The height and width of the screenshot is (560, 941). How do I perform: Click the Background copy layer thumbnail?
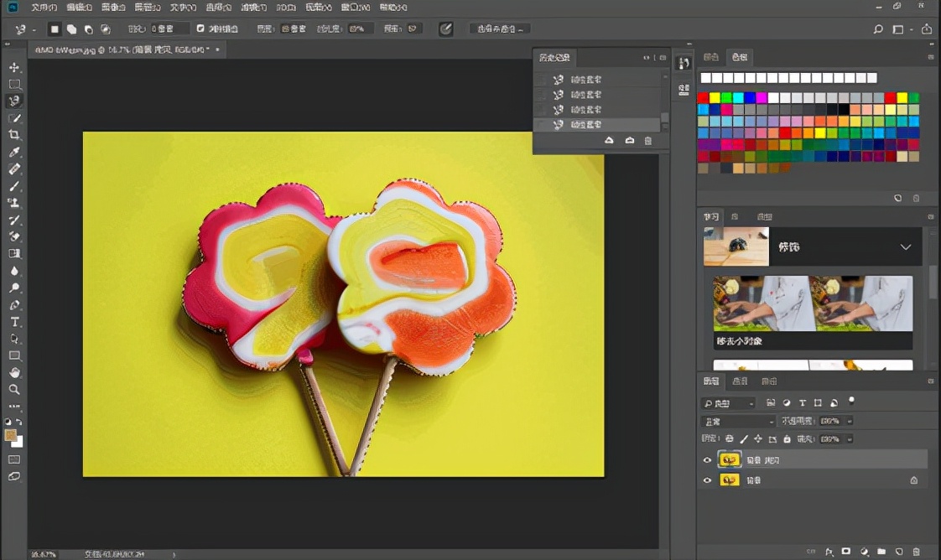pos(729,460)
